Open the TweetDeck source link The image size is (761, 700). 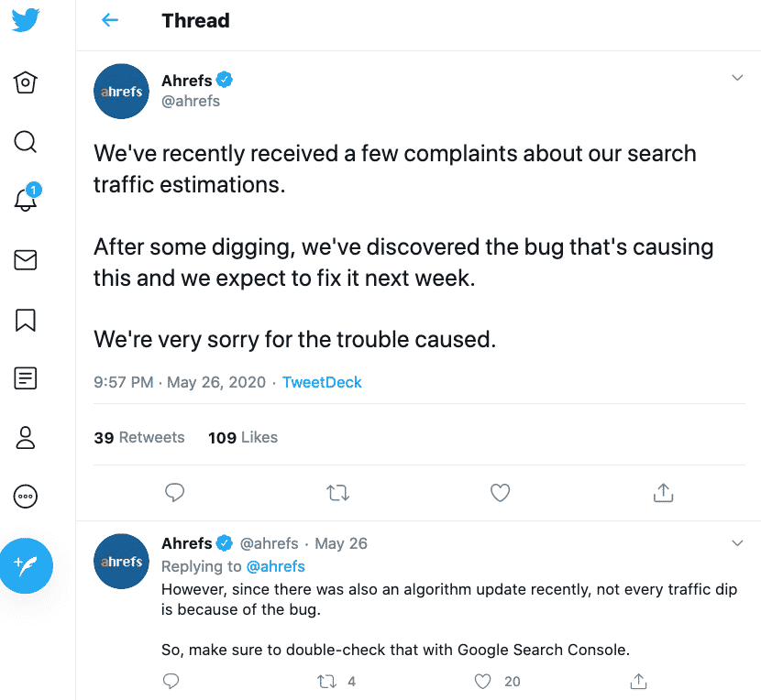click(322, 382)
